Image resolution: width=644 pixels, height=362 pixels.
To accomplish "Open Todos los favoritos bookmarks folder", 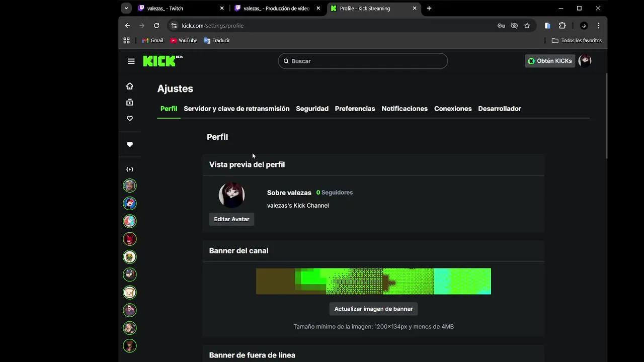I will click(577, 40).
